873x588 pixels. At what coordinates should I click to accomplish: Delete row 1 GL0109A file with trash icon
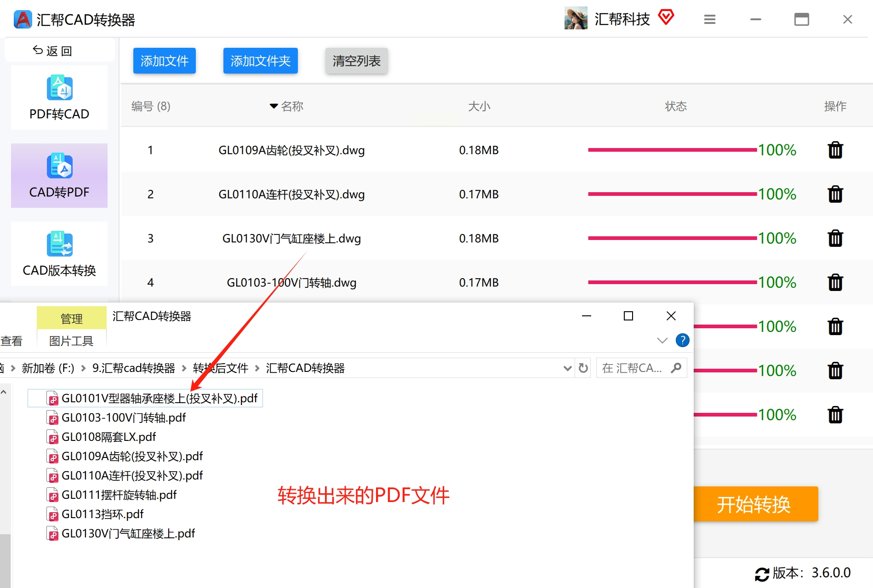coord(835,150)
